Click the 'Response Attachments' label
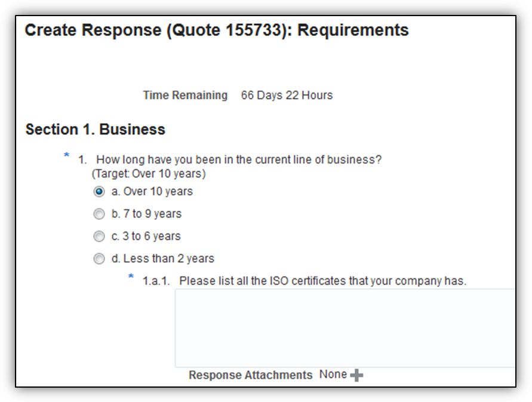This screenshot has height=402, width=532. point(250,375)
